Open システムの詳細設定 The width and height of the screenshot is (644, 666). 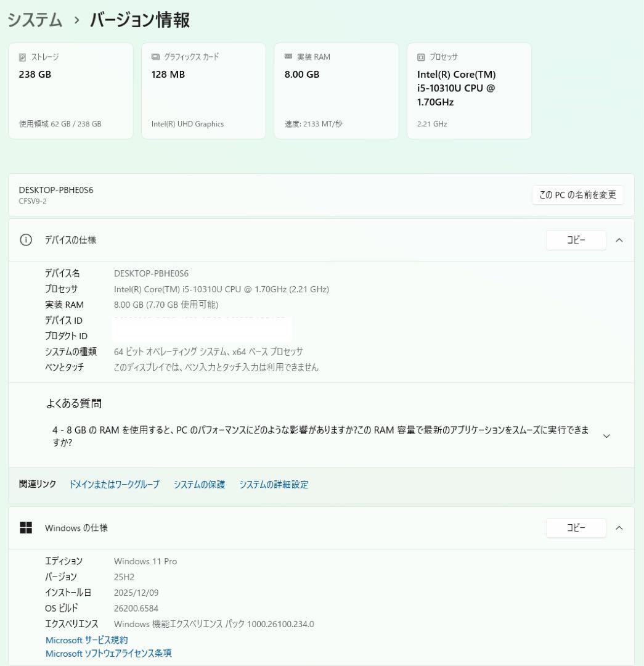tap(274, 485)
